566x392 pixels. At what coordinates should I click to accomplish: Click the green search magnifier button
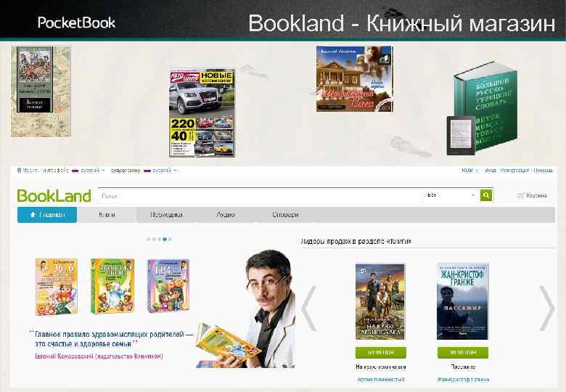(486, 195)
